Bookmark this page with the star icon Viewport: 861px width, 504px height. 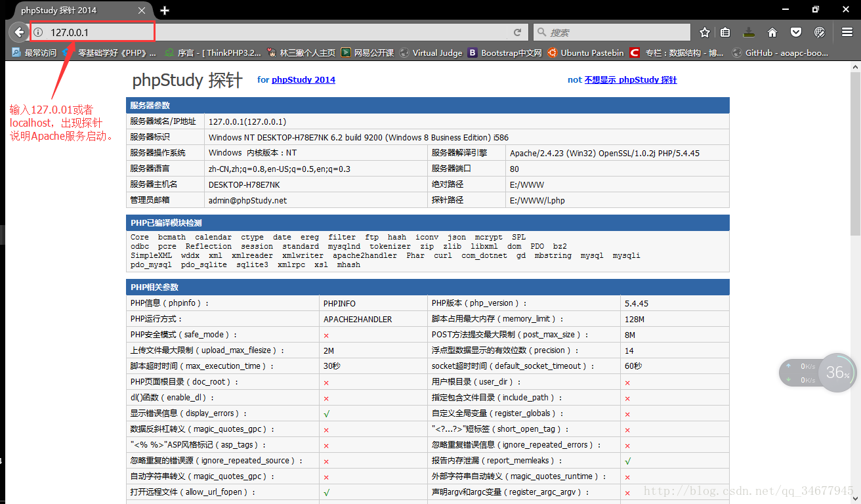(x=705, y=32)
